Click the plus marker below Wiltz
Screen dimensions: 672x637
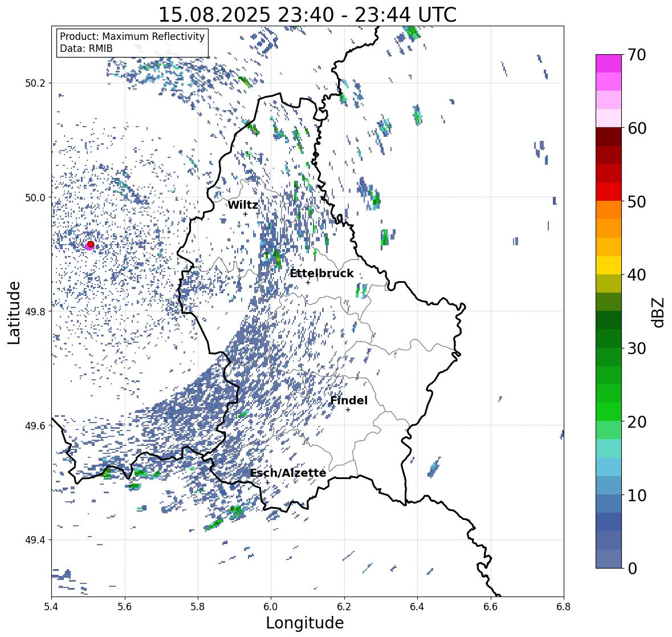245,214
